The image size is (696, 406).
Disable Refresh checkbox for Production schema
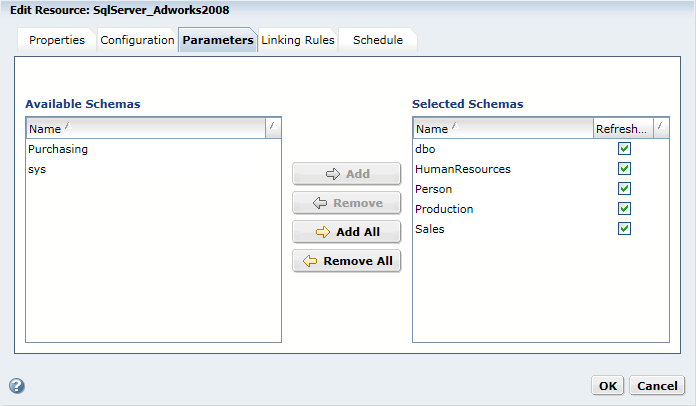624,209
